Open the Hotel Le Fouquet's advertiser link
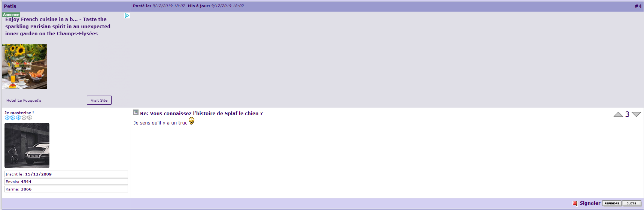Viewport: 644px width, 210px height. tap(24, 100)
